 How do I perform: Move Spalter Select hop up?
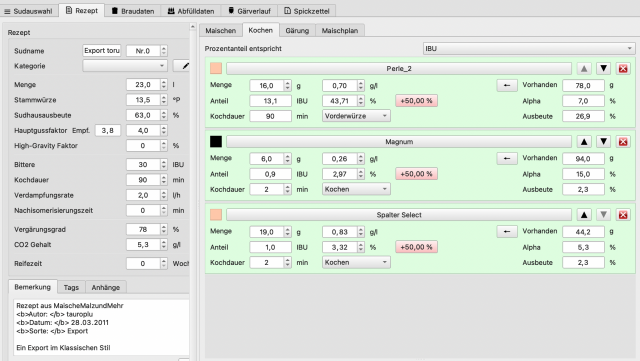pyautogui.click(x=584, y=215)
